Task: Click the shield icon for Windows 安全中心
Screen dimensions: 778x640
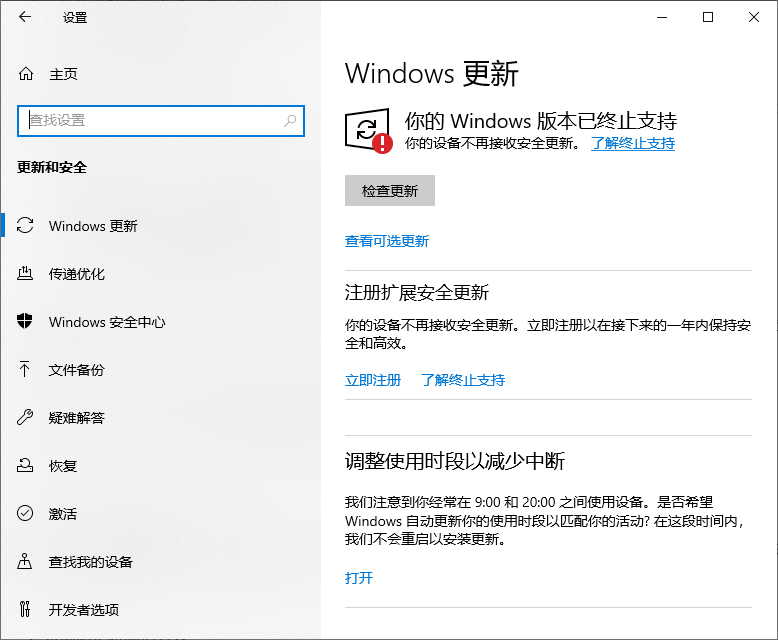Action: tap(25, 321)
